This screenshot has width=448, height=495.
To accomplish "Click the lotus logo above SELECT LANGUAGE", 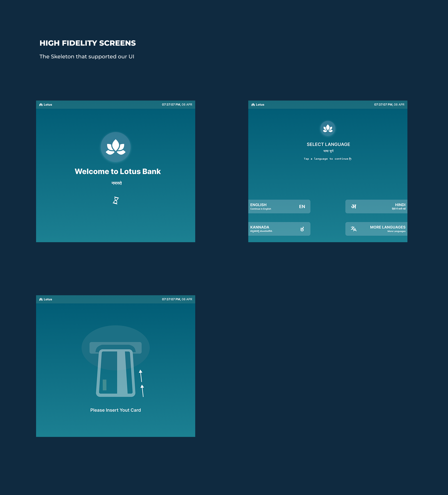I will (x=328, y=128).
